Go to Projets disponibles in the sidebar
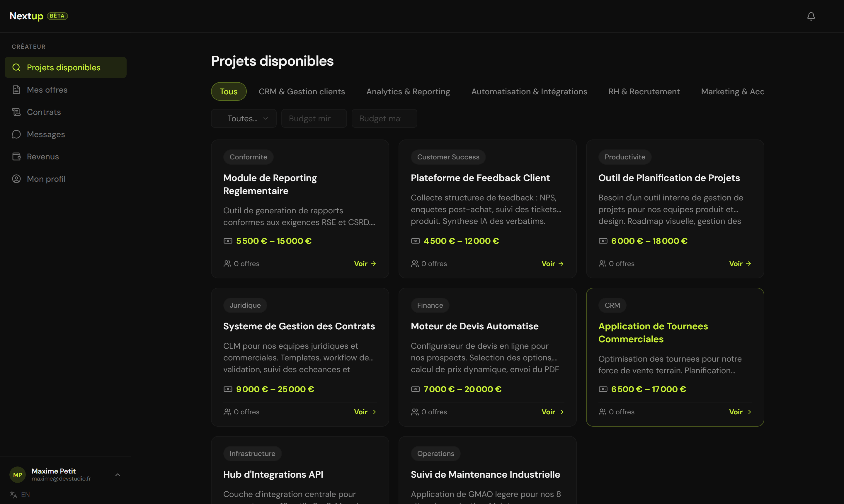Image resolution: width=844 pixels, height=504 pixels. point(66,67)
